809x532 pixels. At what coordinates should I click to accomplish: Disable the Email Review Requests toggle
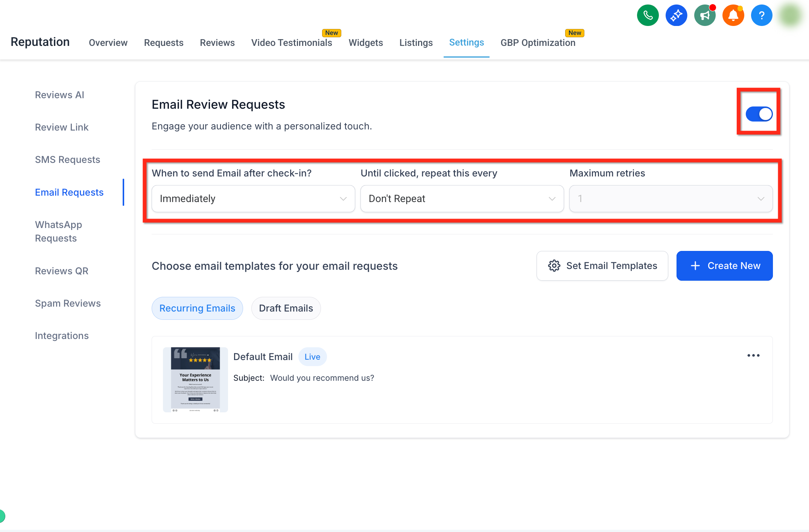759,114
